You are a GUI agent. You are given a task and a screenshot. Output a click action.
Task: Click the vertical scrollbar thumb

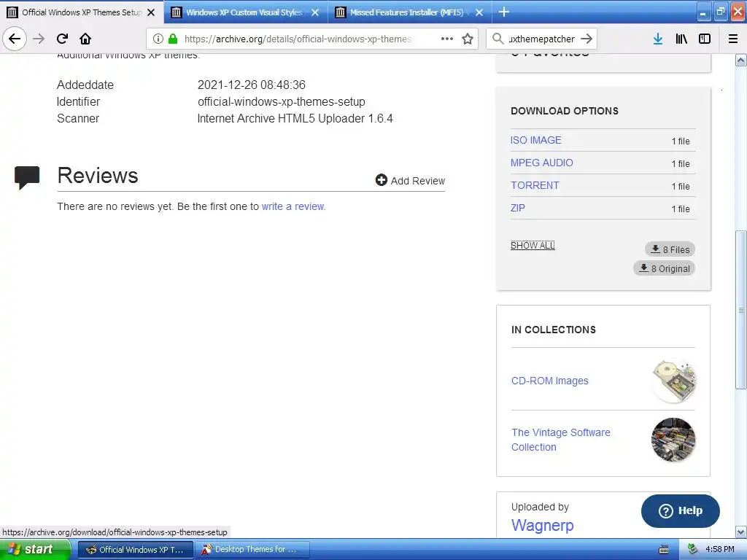741,309
